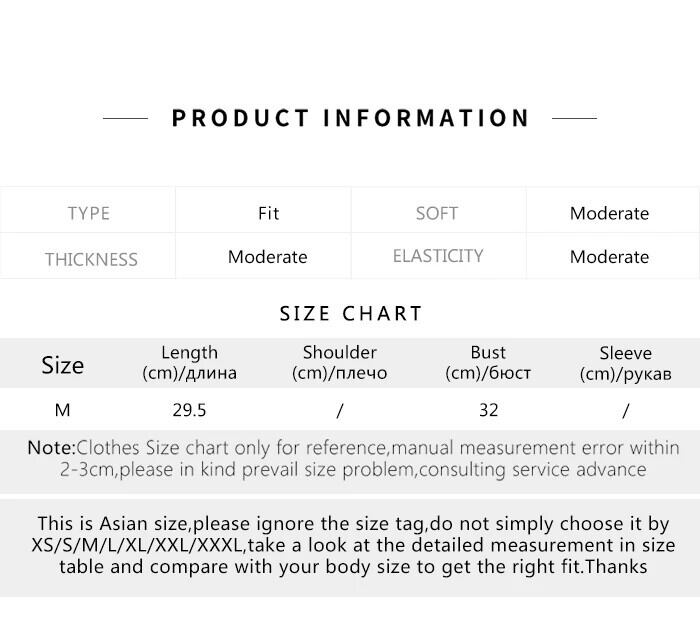The image size is (700, 620).
Task: Select the M size row label
Action: pos(62,410)
